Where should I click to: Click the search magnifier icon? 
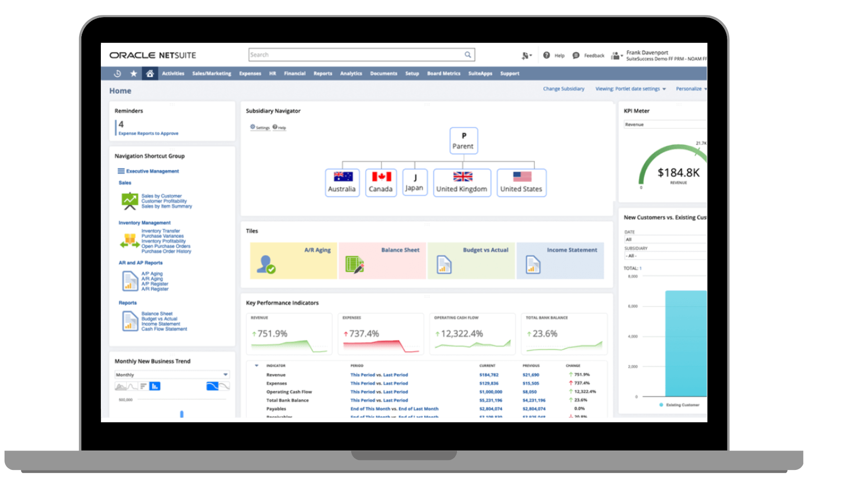tap(468, 55)
